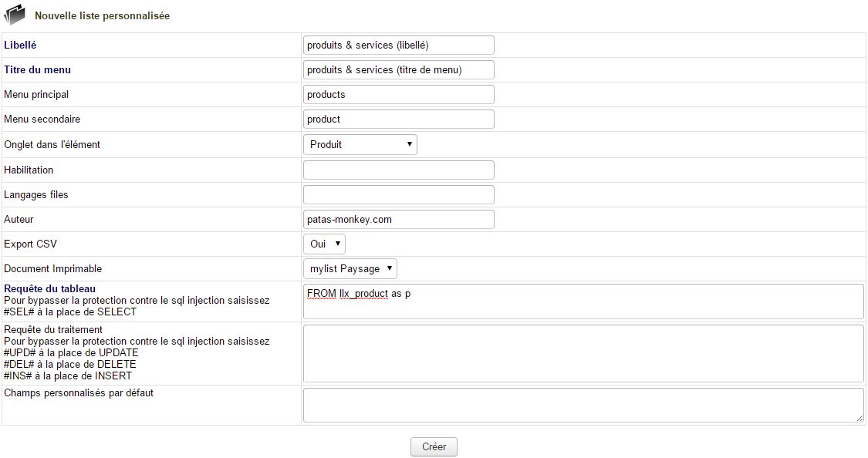Screen dimensions: 868x458
Task: Click the blue Libellé label
Action: tap(18, 45)
